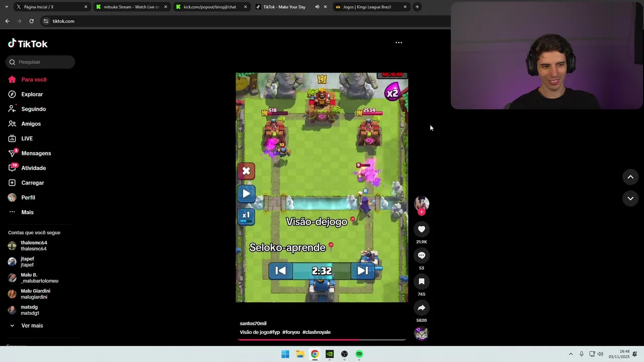
Task: Open the browser tab search dropdown
Action: [x=6, y=7]
